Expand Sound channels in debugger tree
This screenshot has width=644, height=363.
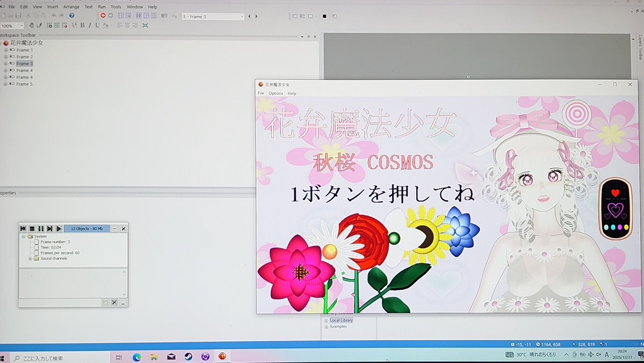click(x=30, y=259)
